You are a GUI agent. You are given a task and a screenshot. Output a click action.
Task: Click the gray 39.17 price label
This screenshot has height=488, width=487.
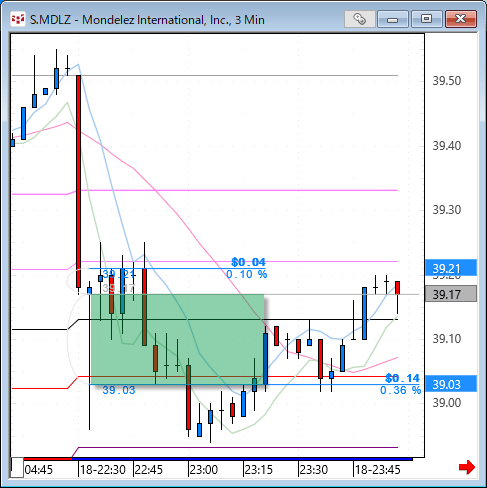[451, 294]
